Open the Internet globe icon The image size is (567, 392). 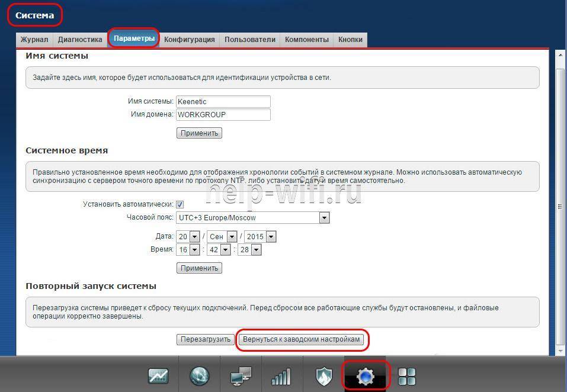click(199, 376)
